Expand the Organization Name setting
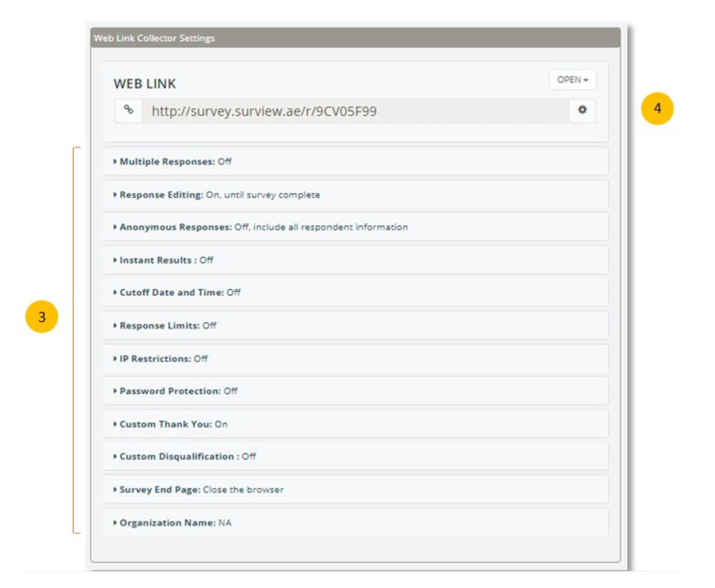Screen dimensions: 715x588 175,523
